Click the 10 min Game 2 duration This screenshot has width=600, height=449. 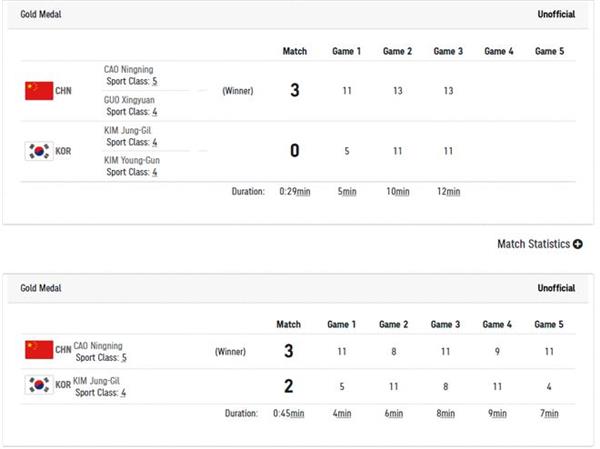pyautogui.click(x=397, y=191)
